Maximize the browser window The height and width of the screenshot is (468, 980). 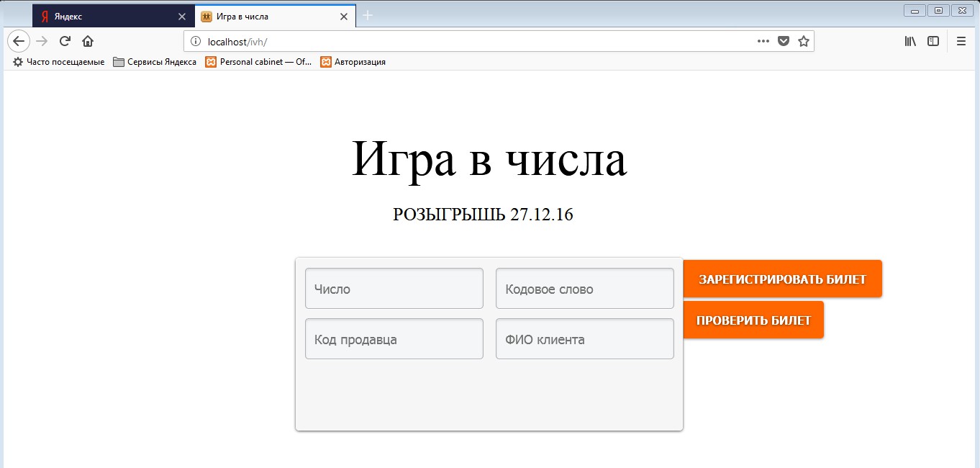click(x=938, y=10)
